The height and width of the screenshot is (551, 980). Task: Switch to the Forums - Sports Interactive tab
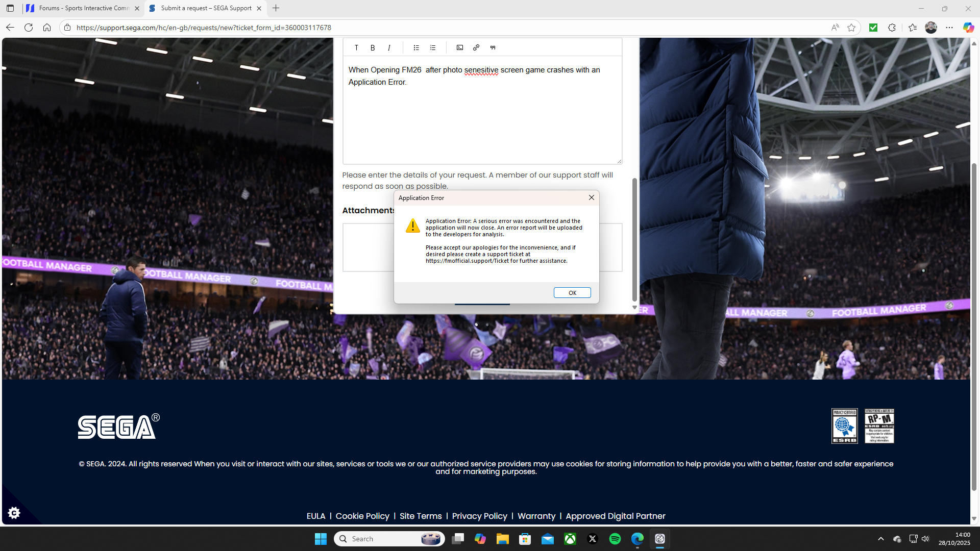click(83, 8)
